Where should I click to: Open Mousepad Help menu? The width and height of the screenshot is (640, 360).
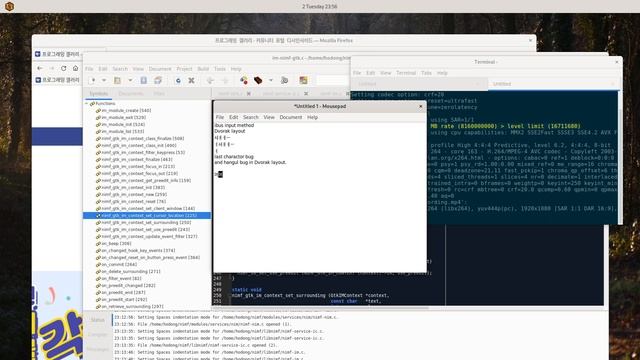coord(312,117)
